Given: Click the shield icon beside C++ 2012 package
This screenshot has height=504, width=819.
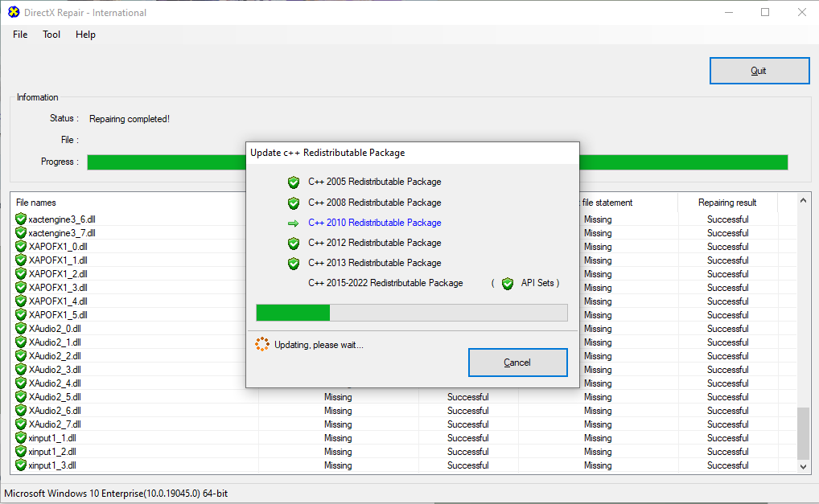Looking at the screenshot, I should pyautogui.click(x=294, y=243).
